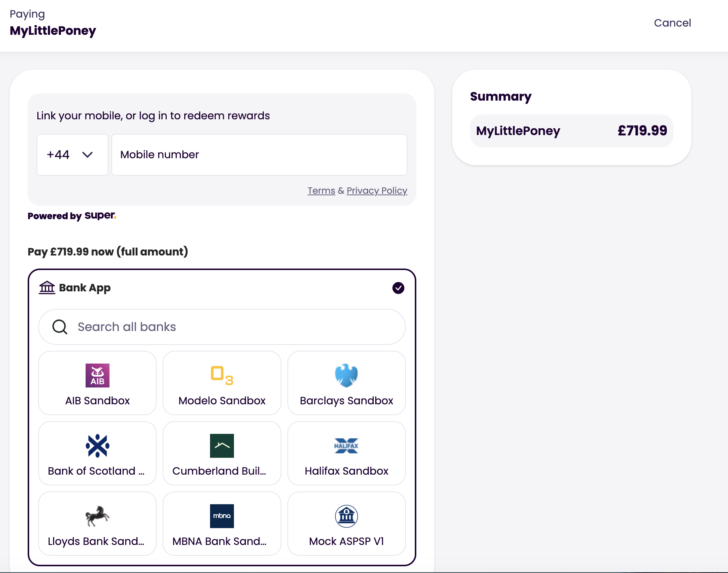Cancel the payment
The height and width of the screenshot is (573, 728).
[672, 23]
